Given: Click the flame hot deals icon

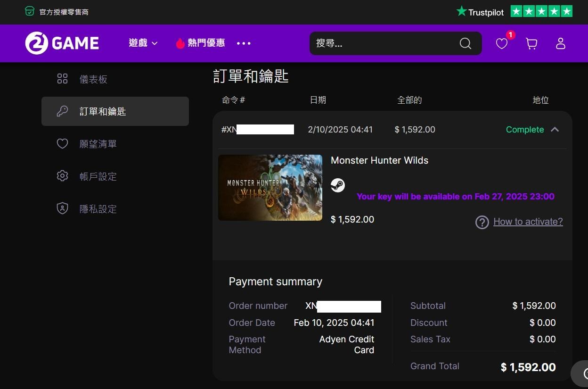Looking at the screenshot, I should (180, 43).
